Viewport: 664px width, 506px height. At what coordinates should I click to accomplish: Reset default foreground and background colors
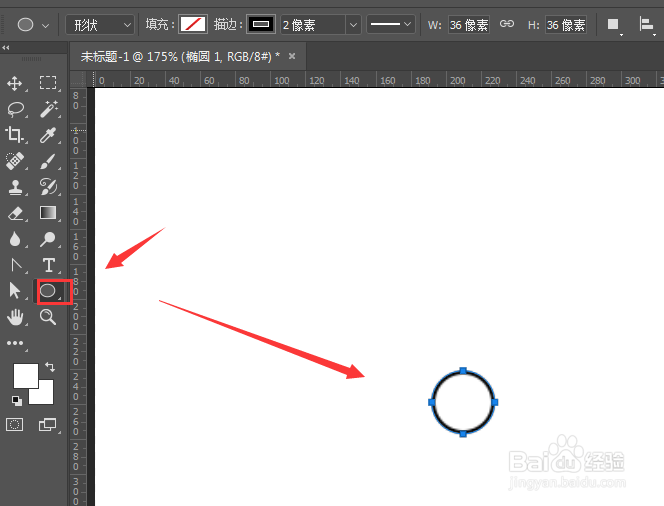(17, 401)
